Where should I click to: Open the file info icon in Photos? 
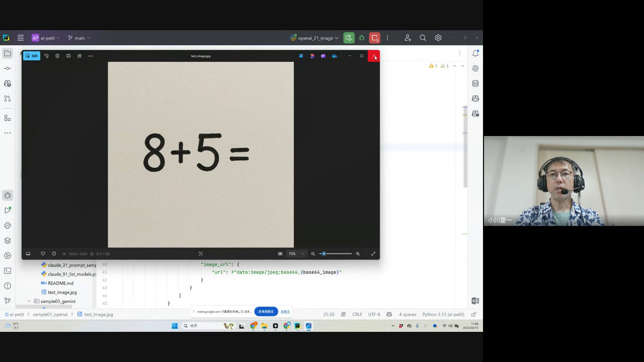point(54,254)
